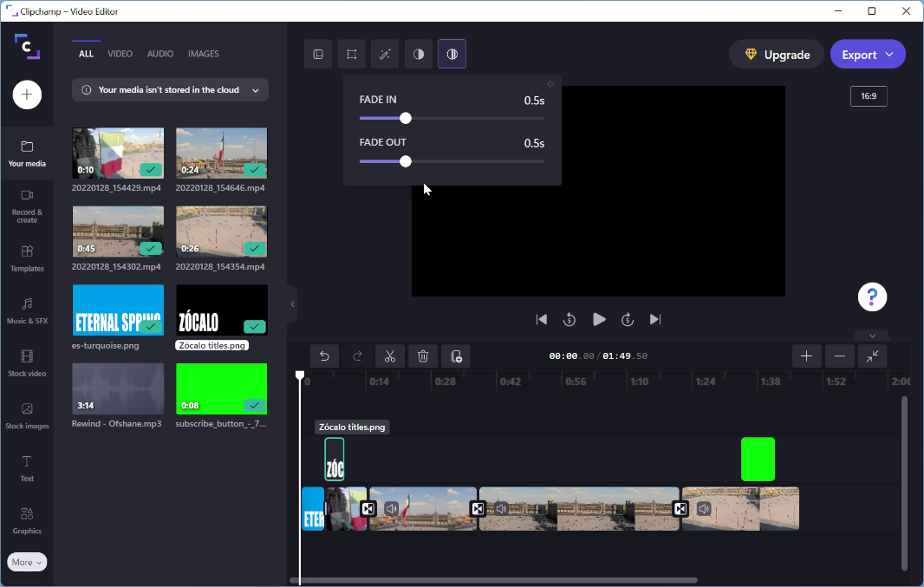Zoom in on the timeline

(x=806, y=356)
